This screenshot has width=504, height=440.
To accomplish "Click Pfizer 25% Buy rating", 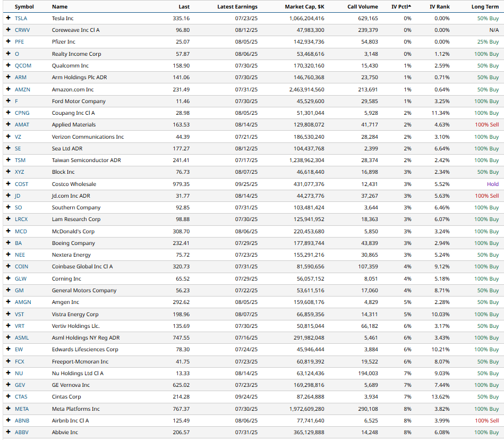I will click(x=488, y=42).
